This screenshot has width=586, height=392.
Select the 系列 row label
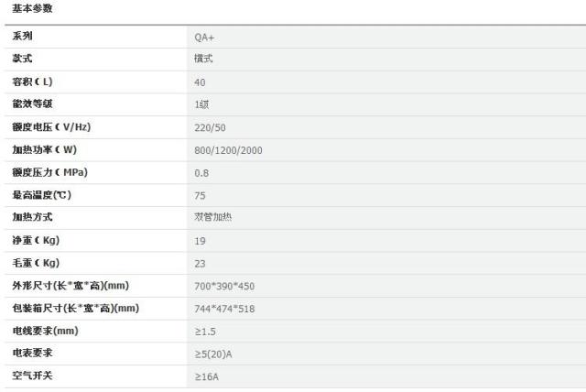tap(22, 36)
